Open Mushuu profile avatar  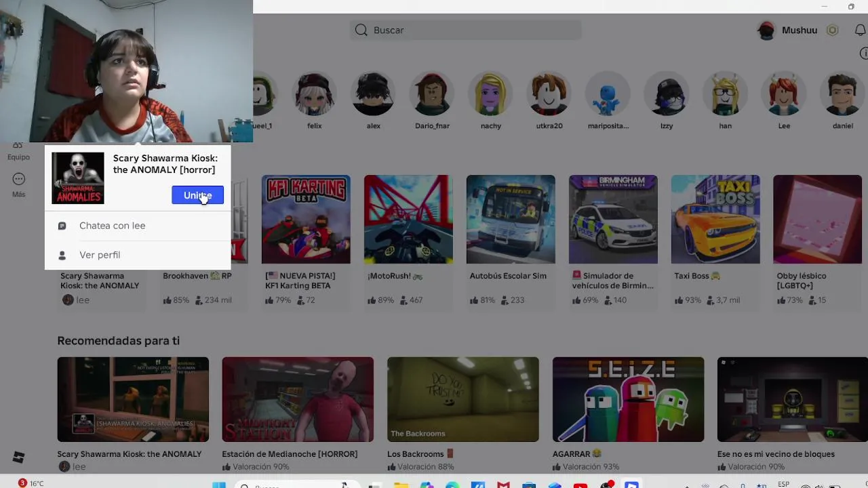pos(766,30)
